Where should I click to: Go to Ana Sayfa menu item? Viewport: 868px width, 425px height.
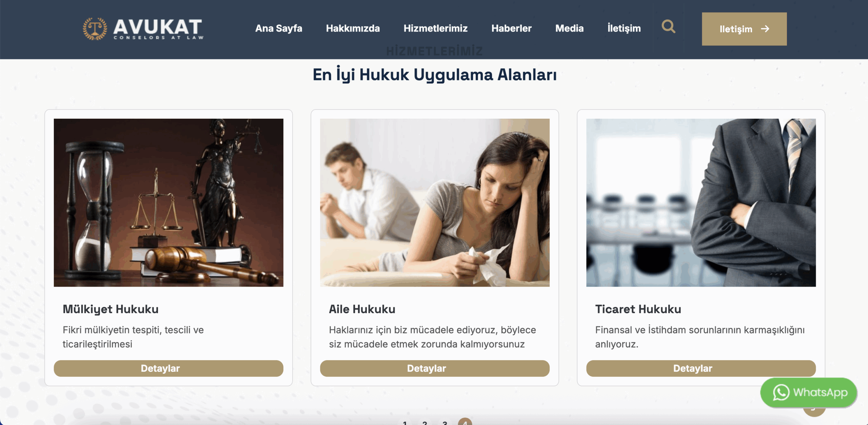click(279, 28)
